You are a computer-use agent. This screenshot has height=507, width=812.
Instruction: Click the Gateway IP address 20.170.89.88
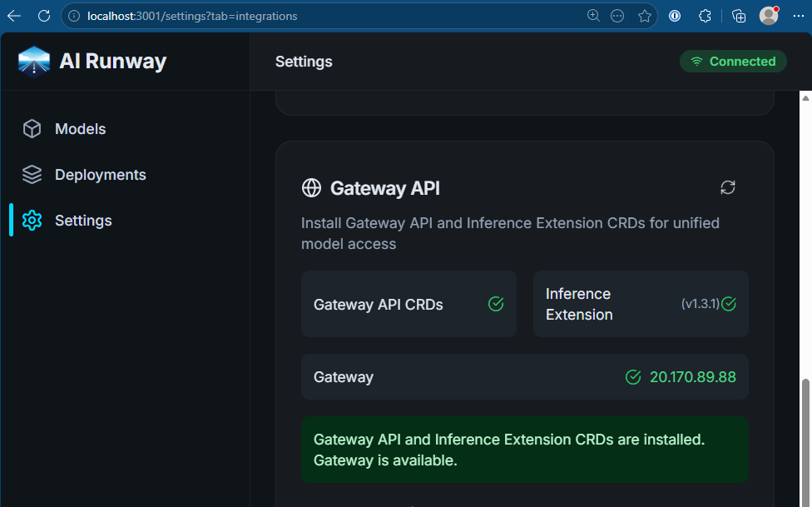click(x=693, y=376)
